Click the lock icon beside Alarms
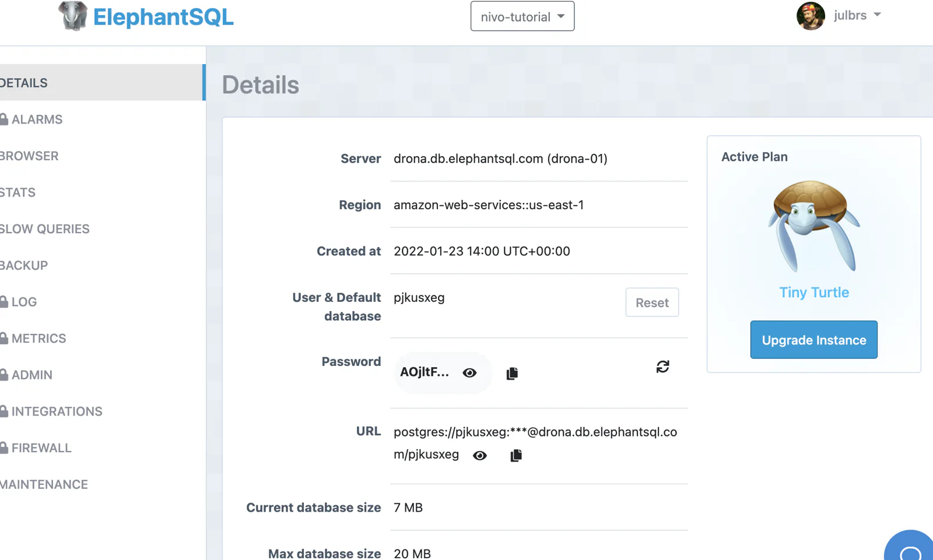 pos(4,119)
